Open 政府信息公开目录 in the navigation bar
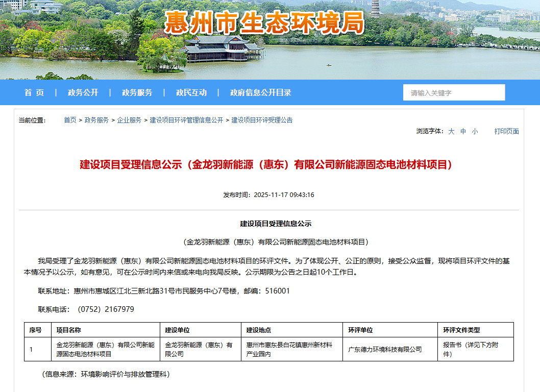 [x=260, y=92]
